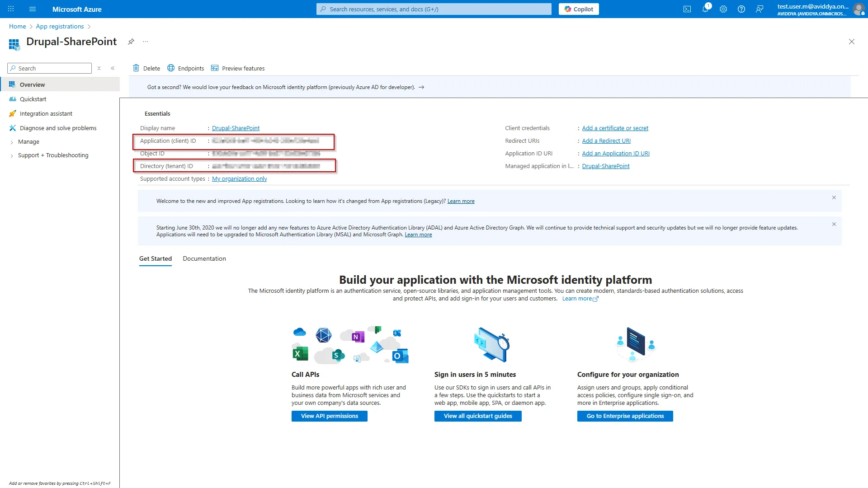Select Overview in the sidebar

(x=60, y=84)
